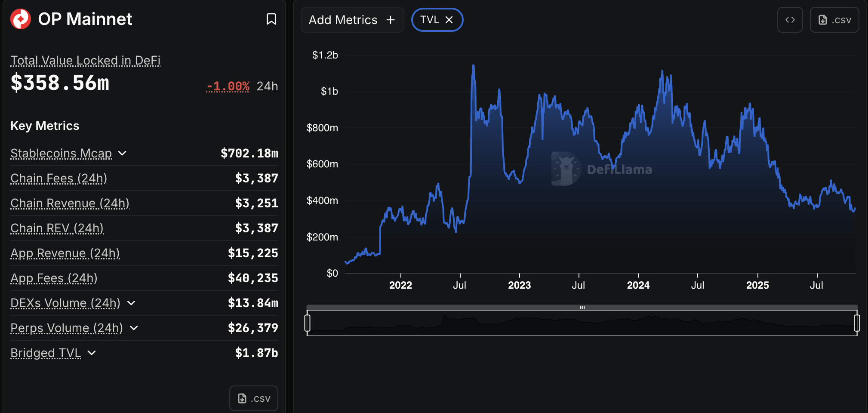This screenshot has width=868, height=413.
Task: Click the 2025 x-axis label
Action: (757, 285)
